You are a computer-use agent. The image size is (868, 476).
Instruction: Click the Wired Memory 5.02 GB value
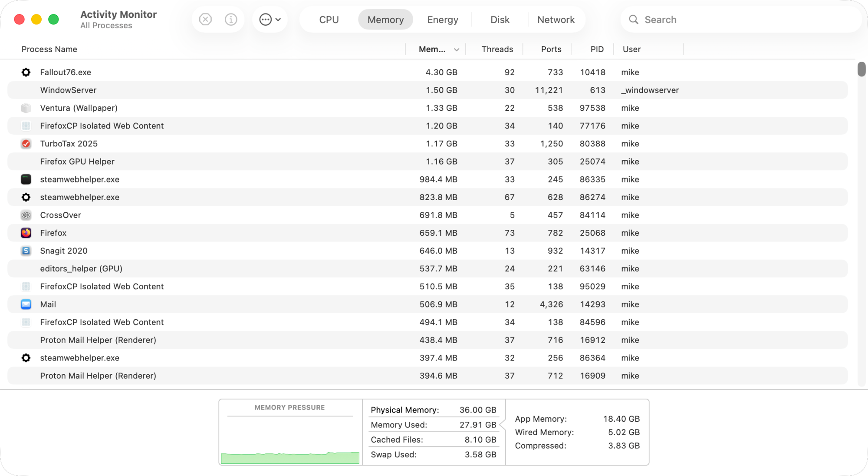(x=624, y=432)
